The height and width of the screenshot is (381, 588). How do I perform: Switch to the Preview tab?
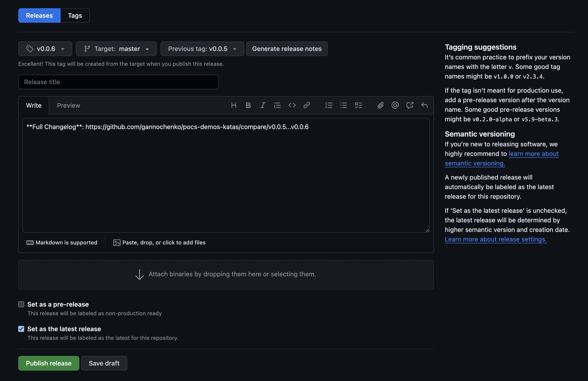[68, 105]
